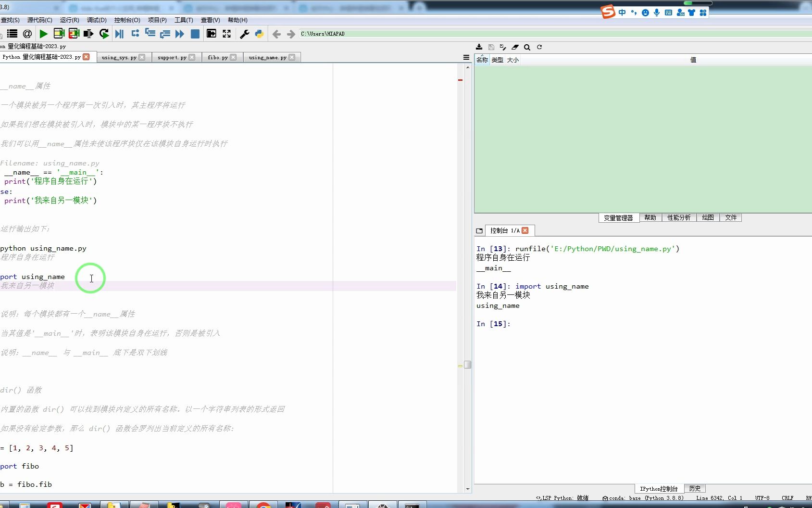Close the using_name.py editor tab
The width and height of the screenshot is (812, 508).
click(292, 57)
